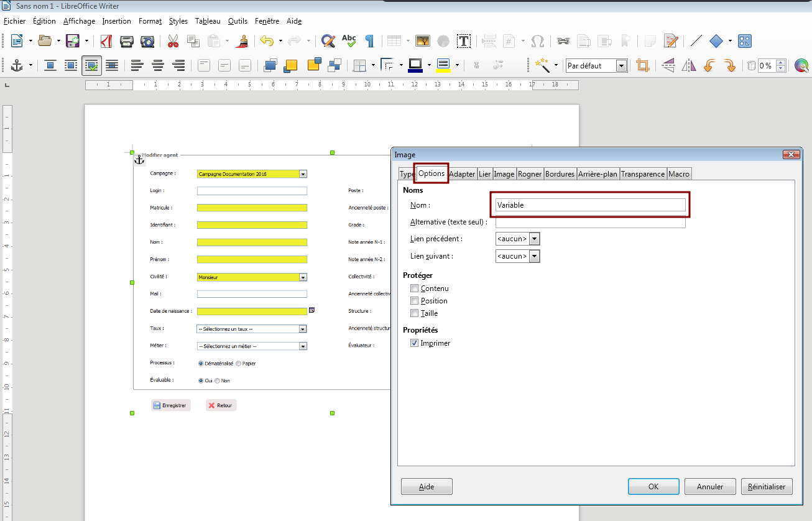This screenshot has width=812, height=521.
Task: Open the Par défaut image mode combo
Action: tap(596, 65)
